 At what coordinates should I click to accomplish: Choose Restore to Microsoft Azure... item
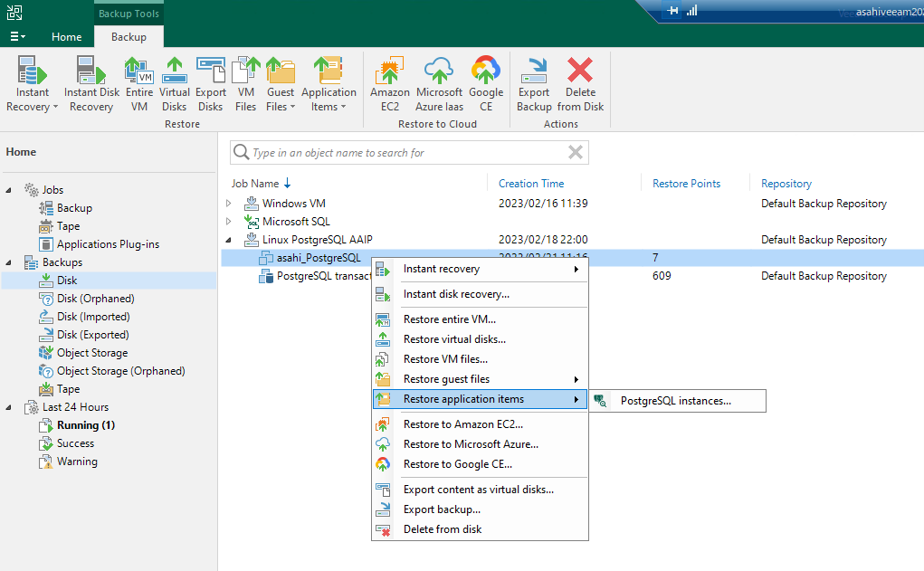480,444
